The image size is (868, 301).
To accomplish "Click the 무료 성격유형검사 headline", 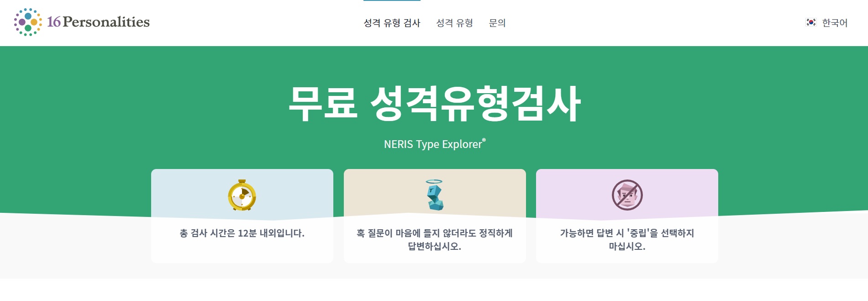I will pos(434,104).
